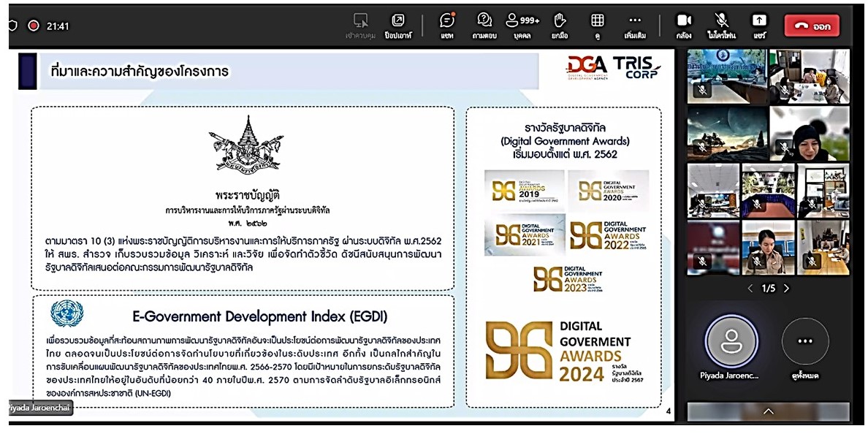Share your screen (แชร์)
Screen dimensions: 868x434
[x=758, y=26]
